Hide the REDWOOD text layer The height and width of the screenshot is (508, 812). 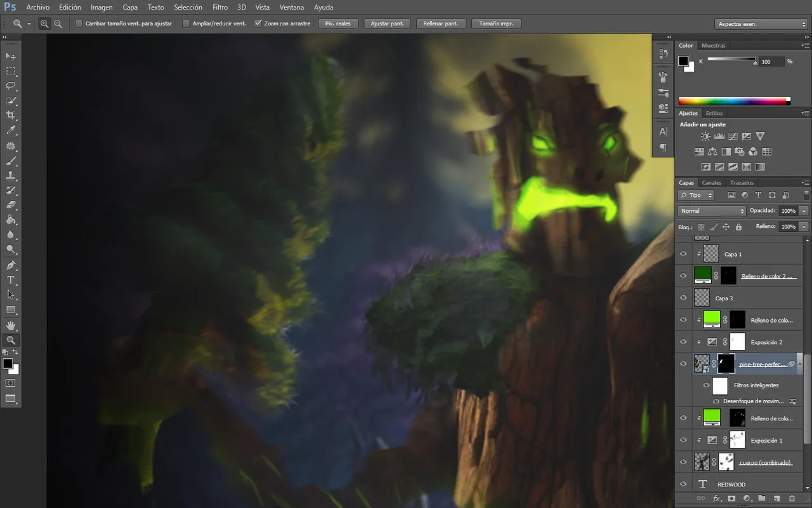[683, 484]
